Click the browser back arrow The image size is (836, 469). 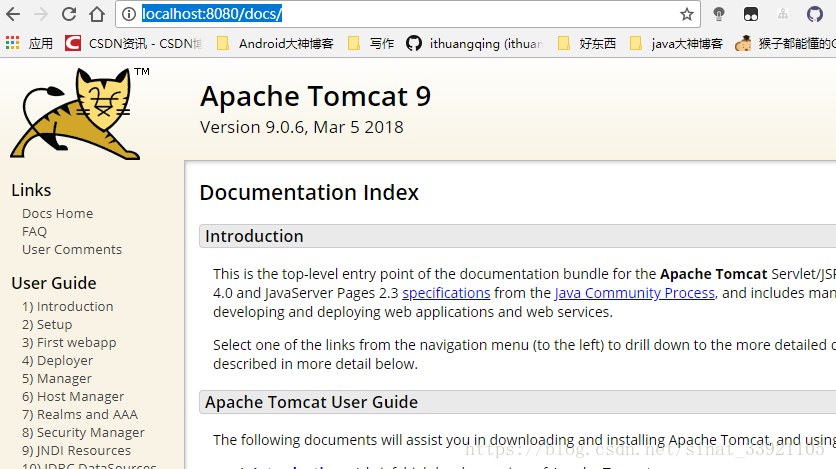click(13, 14)
